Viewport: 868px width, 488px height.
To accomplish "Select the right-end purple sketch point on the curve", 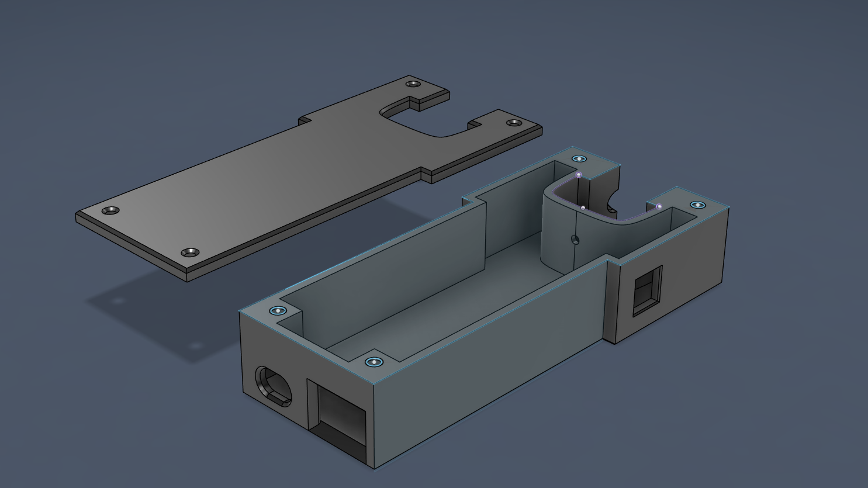I will (659, 206).
